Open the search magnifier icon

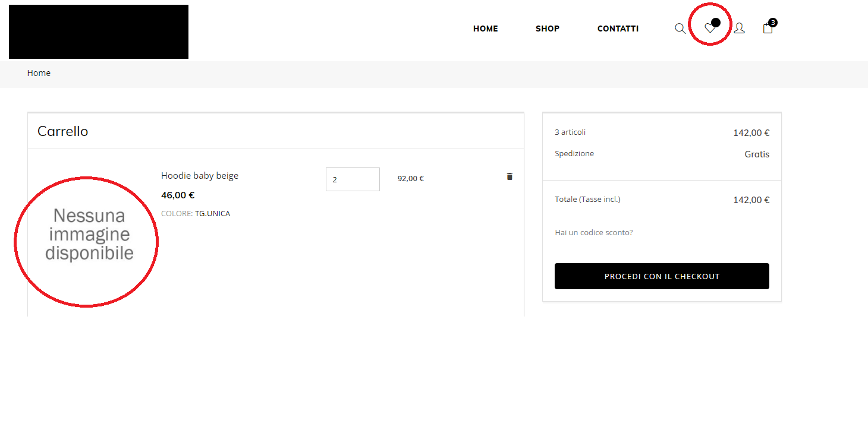[680, 29]
